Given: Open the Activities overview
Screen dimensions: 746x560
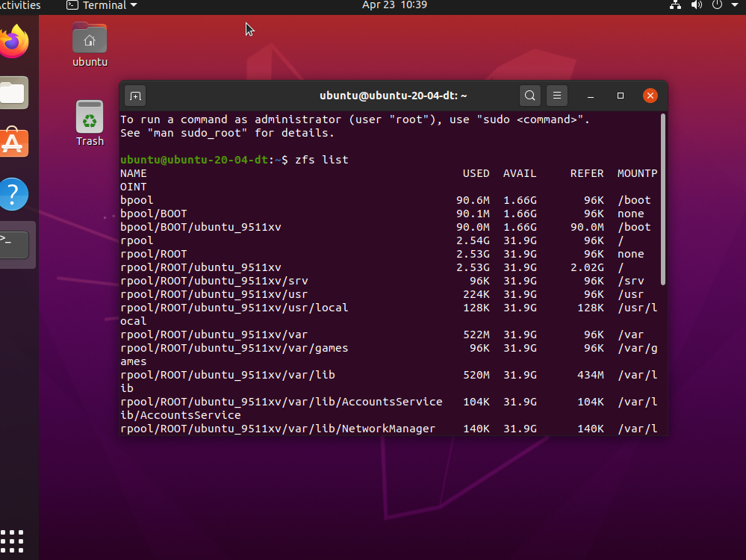Looking at the screenshot, I should click(20, 5).
